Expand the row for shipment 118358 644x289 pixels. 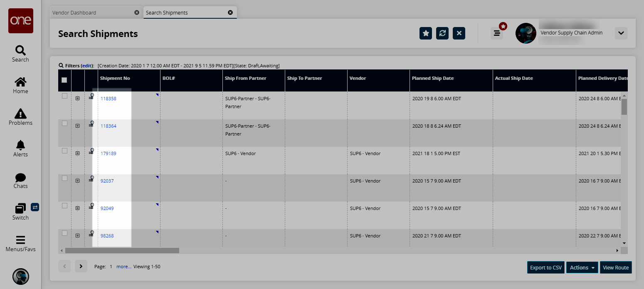(x=77, y=99)
